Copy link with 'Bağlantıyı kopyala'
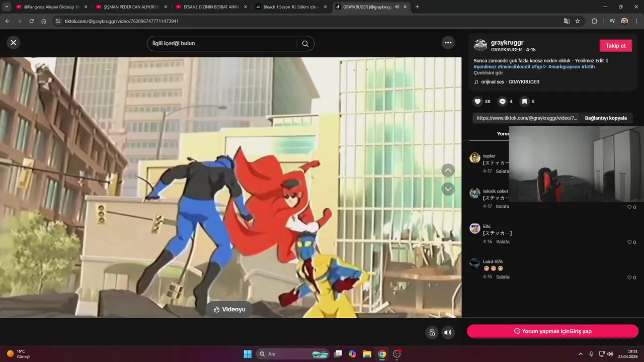The image size is (644, 362). coord(606,118)
